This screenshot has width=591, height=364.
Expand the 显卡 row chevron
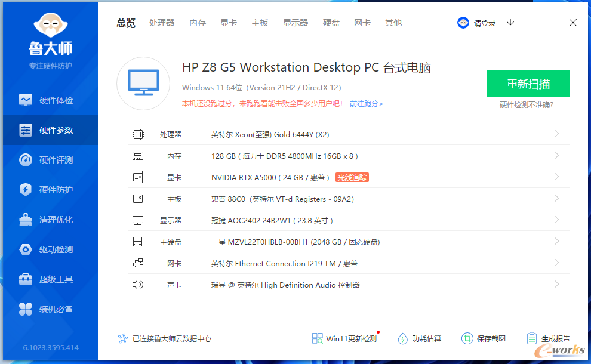pyautogui.click(x=557, y=177)
